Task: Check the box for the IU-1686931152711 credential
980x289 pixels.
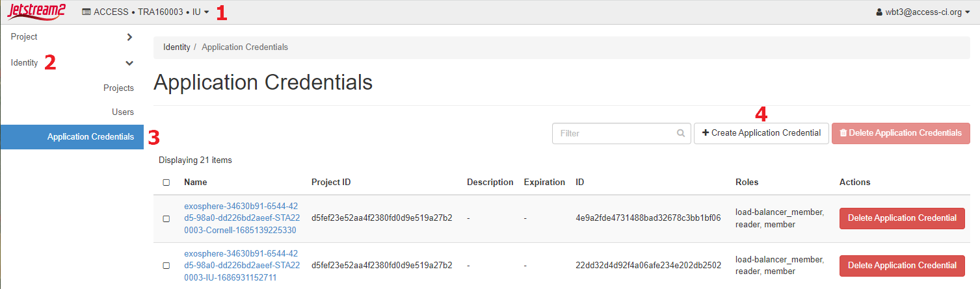Action: pyautogui.click(x=166, y=266)
